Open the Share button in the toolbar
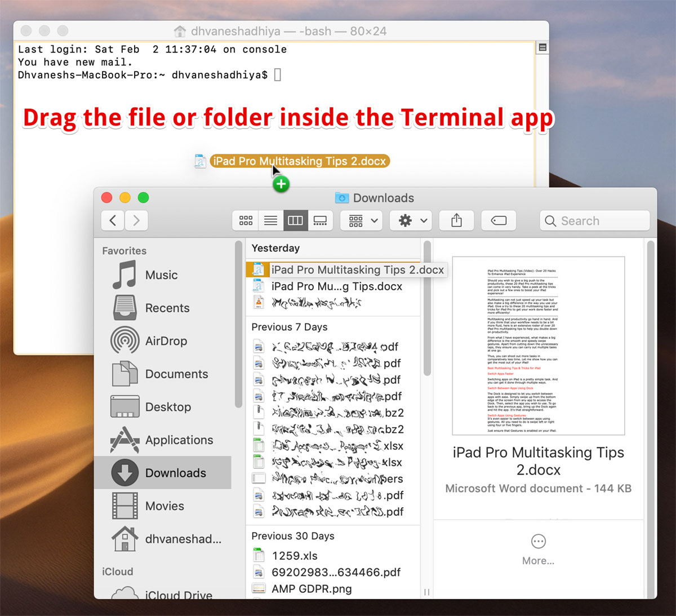Screen dimensions: 676x616 [456, 220]
